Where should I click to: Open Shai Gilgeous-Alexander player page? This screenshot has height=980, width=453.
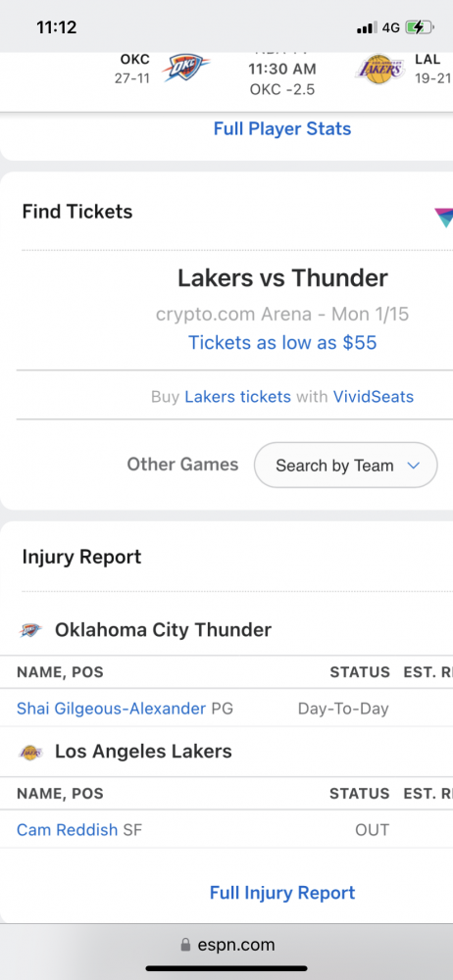(x=112, y=709)
